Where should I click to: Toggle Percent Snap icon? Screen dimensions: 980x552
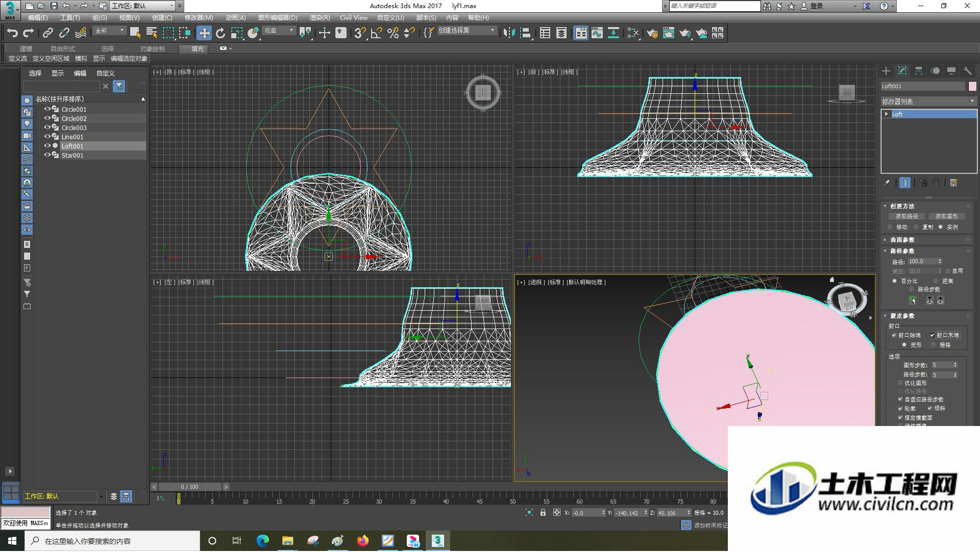click(x=393, y=33)
